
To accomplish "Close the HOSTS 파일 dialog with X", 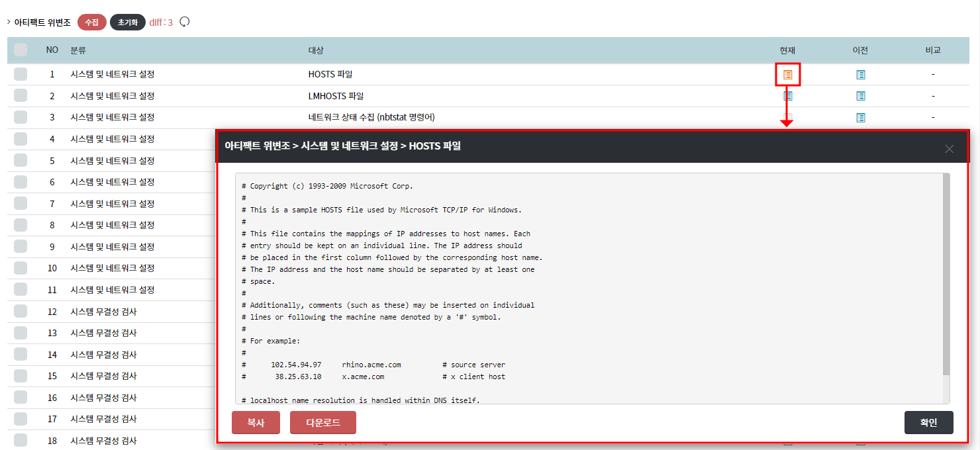I will pos(949,149).
